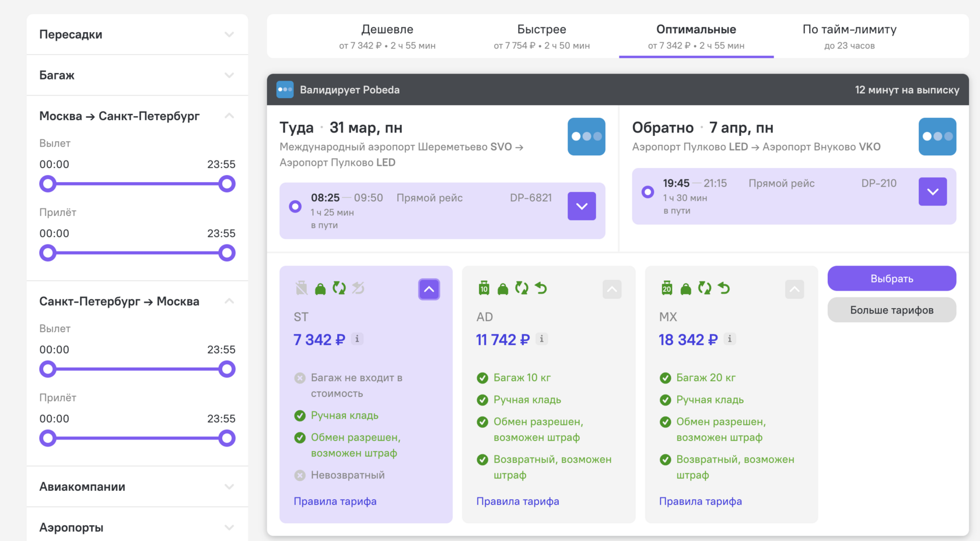
Task: Click left handle of Moscow–SPb Вылет slider
Action: click(x=48, y=184)
